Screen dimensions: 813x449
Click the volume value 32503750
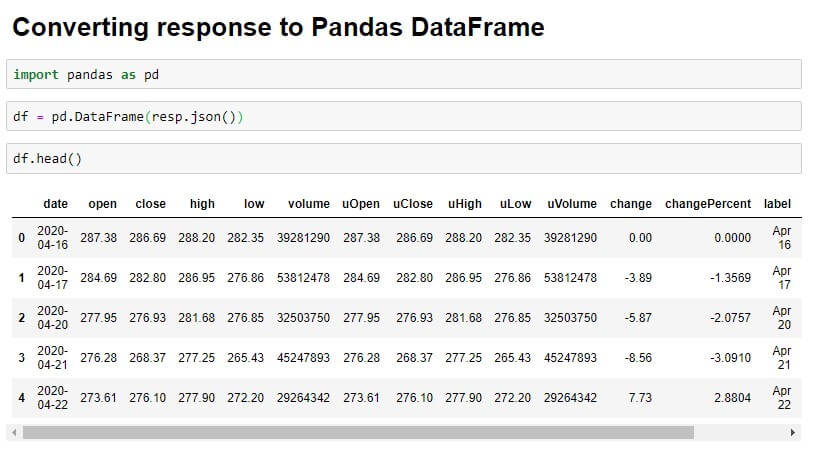click(x=303, y=318)
